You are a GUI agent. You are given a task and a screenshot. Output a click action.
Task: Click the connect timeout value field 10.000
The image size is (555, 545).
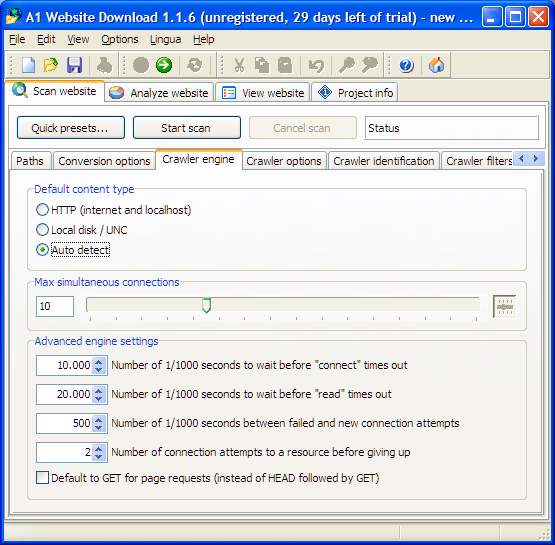coord(64,365)
